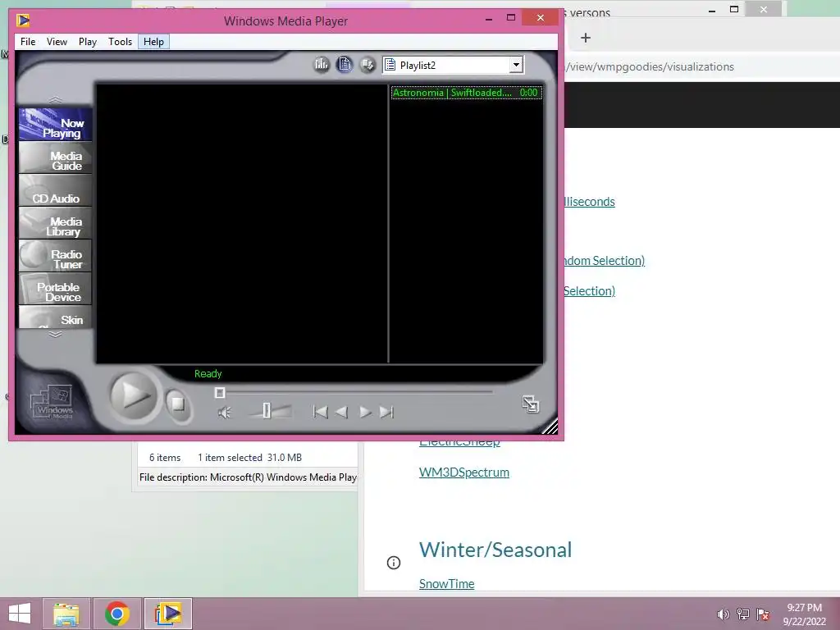Open the link ending 'ndom Selection)'
The width and height of the screenshot is (840, 630).
click(x=605, y=261)
